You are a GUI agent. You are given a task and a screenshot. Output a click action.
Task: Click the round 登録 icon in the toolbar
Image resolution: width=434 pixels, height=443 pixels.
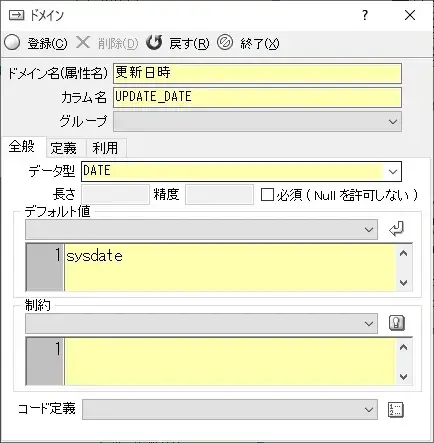click(x=12, y=43)
